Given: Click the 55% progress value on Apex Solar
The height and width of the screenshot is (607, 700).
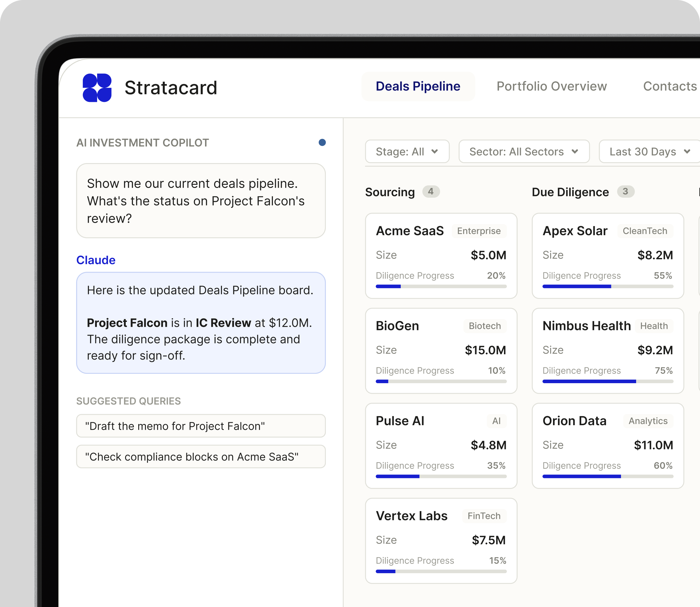Looking at the screenshot, I should coord(663,275).
